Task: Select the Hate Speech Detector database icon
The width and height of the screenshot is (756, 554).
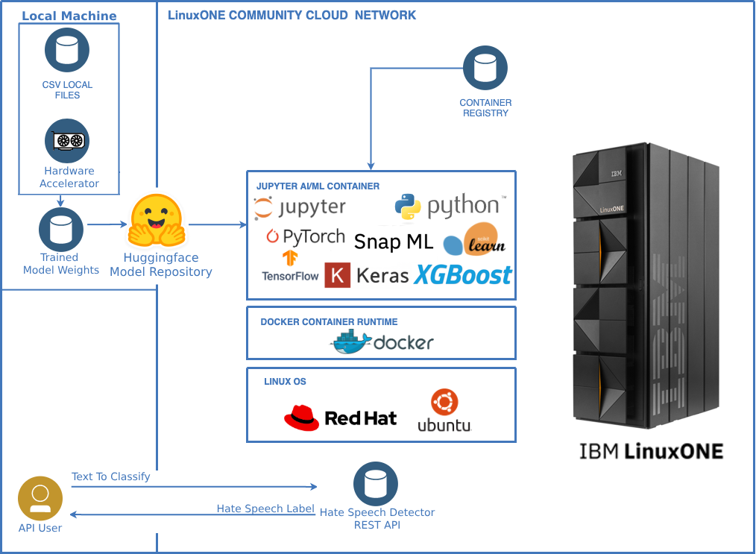Action: click(376, 484)
